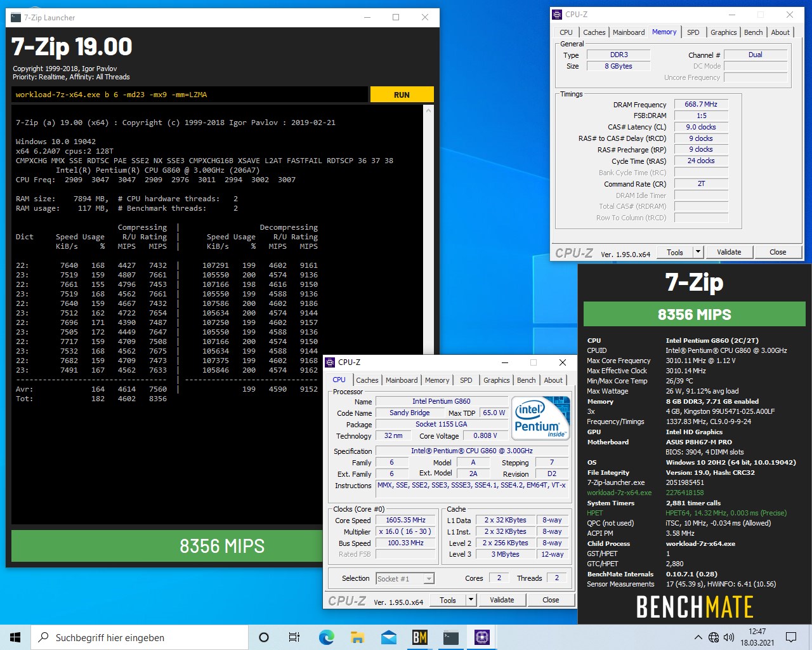
Task: Select Bench tab in Memory CPU-Z window
Action: point(754,32)
